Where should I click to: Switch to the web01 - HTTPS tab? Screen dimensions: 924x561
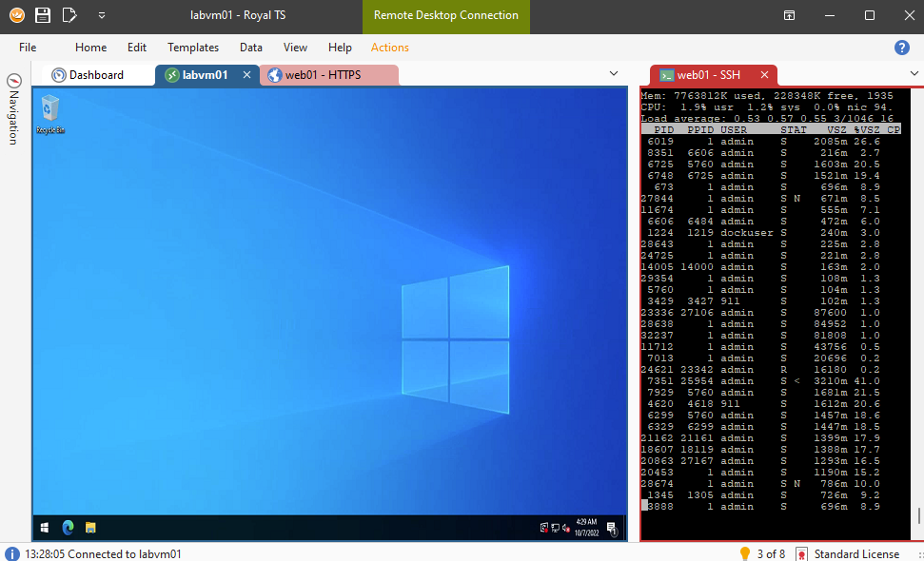tap(322, 75)
